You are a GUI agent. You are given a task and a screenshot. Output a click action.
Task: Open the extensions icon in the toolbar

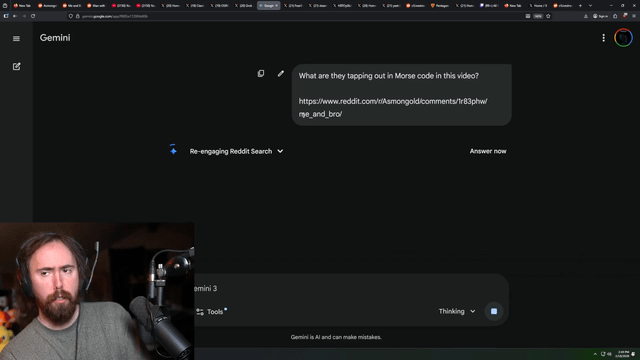615,16
